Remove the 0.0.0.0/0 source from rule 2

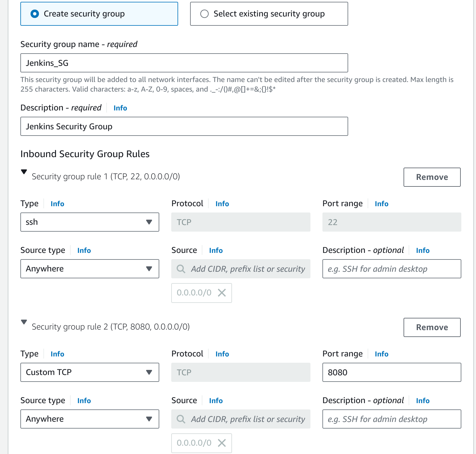coord(222,443)
